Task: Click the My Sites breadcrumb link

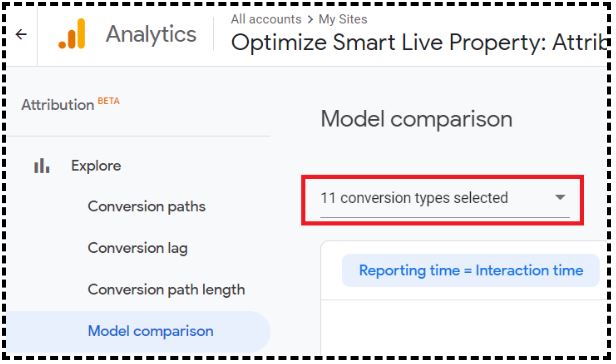Action: point(343,19)
